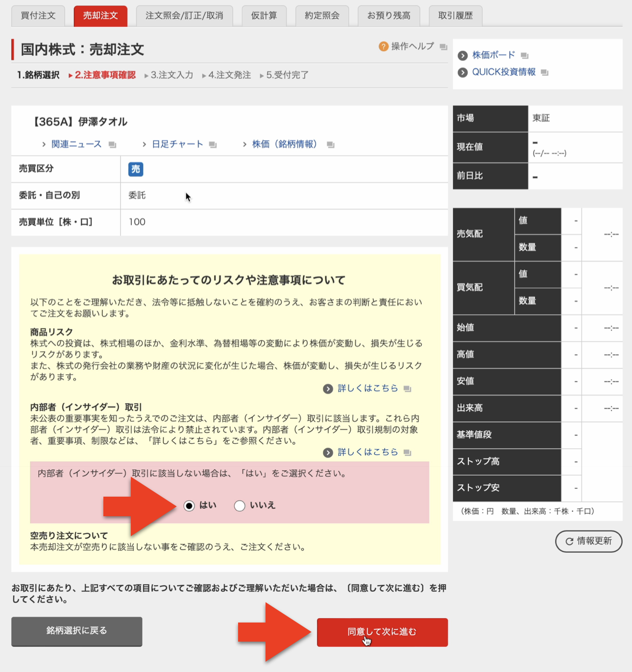Open the popup icon beside 株価（銘柄情報）
This screenshot has width=632, height=672.
[x=330, y=144]
